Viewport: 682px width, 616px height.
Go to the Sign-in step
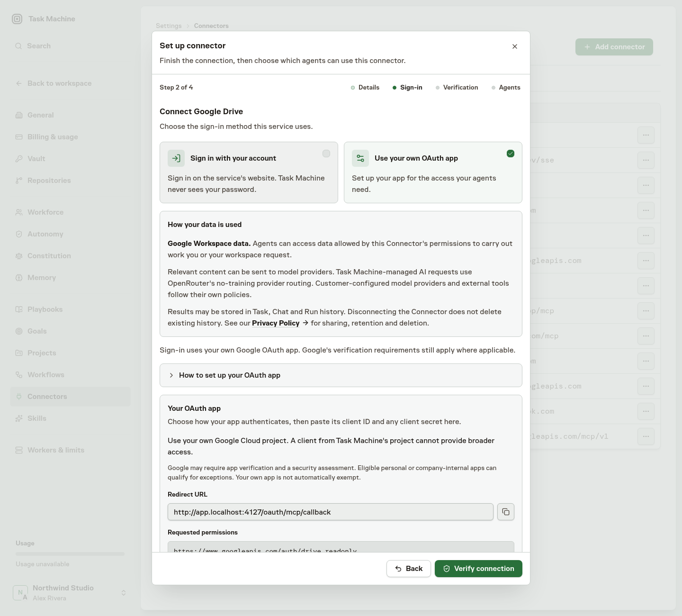(x=407, y=88)
